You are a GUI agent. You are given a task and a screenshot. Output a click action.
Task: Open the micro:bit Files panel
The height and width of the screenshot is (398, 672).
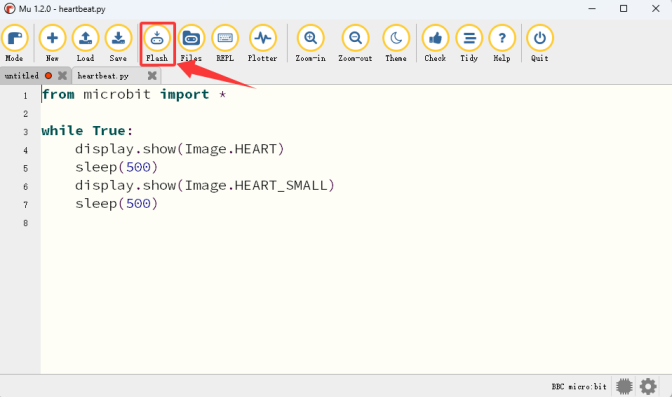191,43
